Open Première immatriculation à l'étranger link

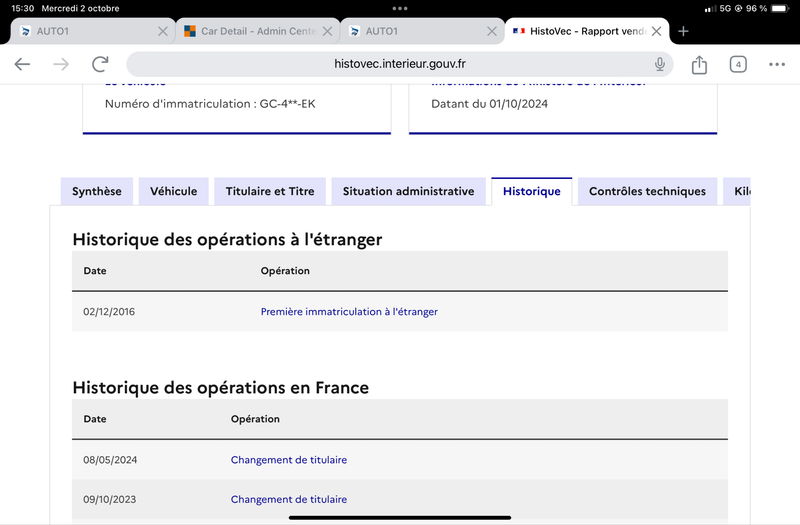tap(349, 312)
